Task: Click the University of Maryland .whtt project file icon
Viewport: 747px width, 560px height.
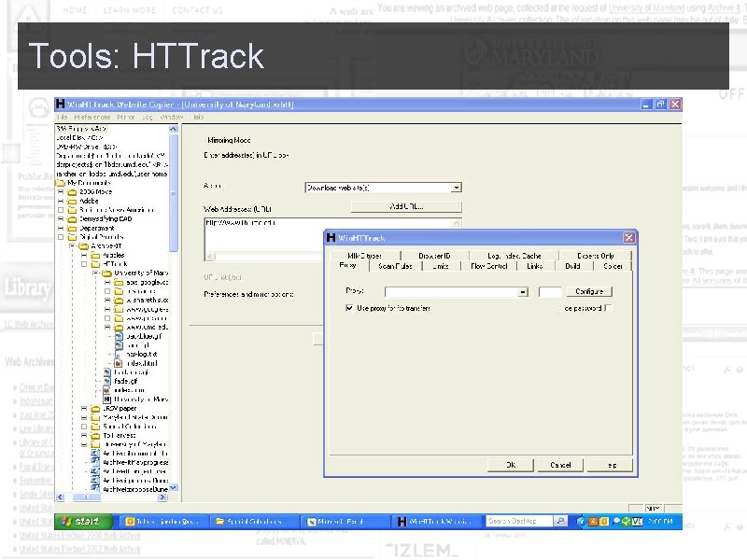Action: (x=107, y=399)
